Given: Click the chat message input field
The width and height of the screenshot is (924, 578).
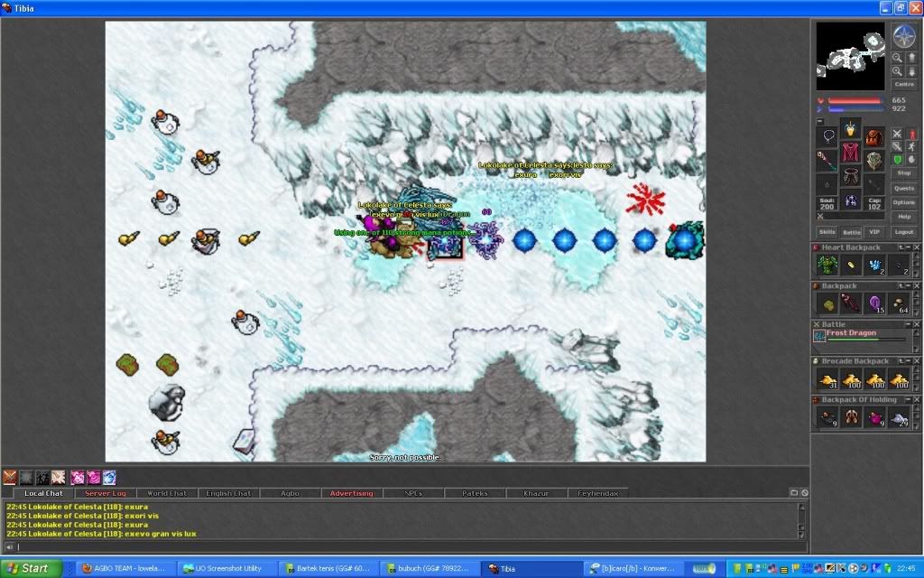Looking at the screenshot, I should tap(410, 546).
